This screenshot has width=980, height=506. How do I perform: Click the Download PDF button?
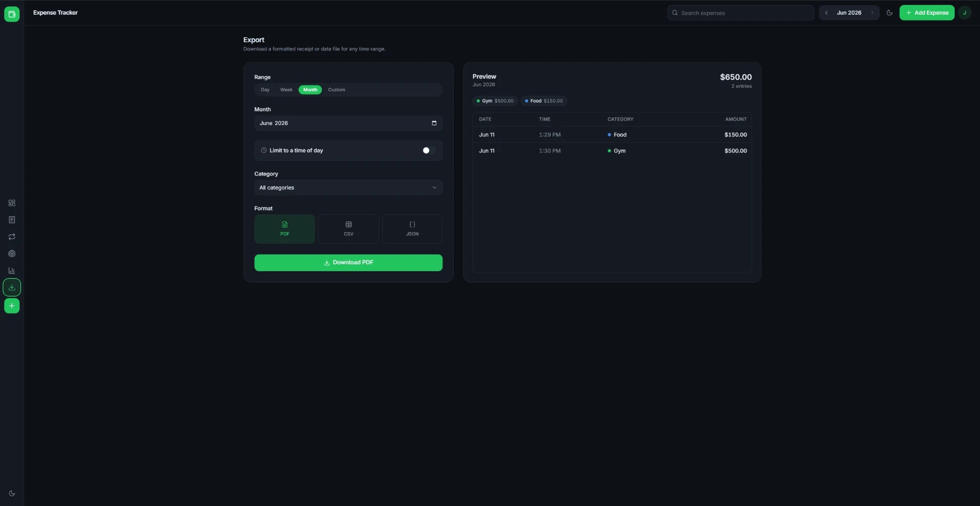coord(348,263)
